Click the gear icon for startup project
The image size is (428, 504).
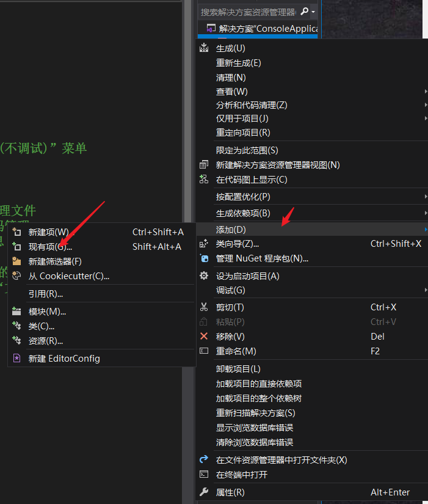(x=204, y=276)
